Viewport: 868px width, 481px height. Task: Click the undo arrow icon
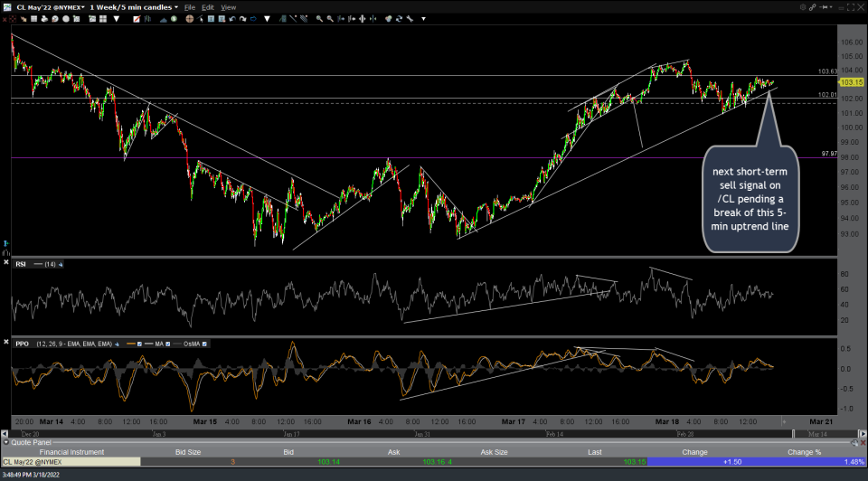pyautogui.click(x=232, y=19)
